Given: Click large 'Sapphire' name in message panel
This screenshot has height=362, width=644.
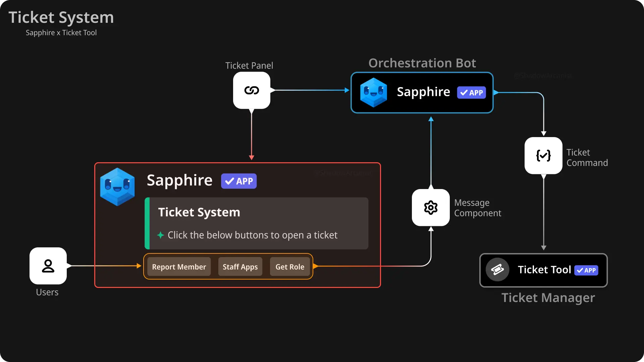Looking at the screenshot, I should (x=179, y=180).
